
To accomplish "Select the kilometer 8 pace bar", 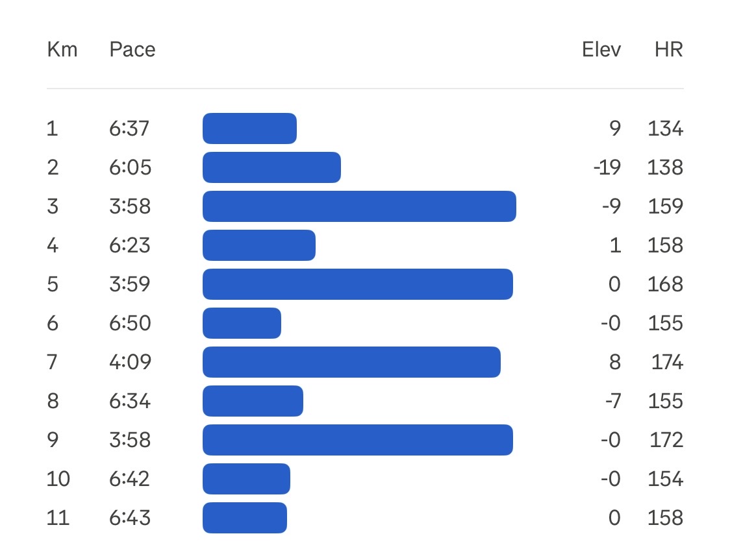I will pos(253,401).
